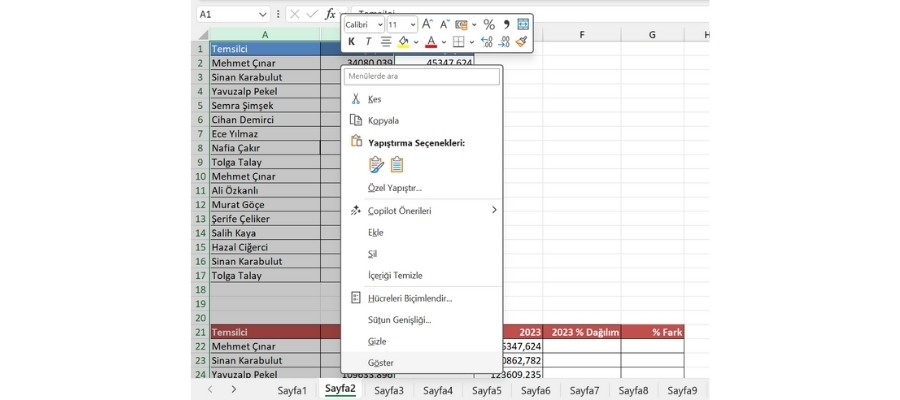Toggle italic (T) formatting in mini toolbar
The height and width of the screenshot is (400, 900).
[368, 42]
